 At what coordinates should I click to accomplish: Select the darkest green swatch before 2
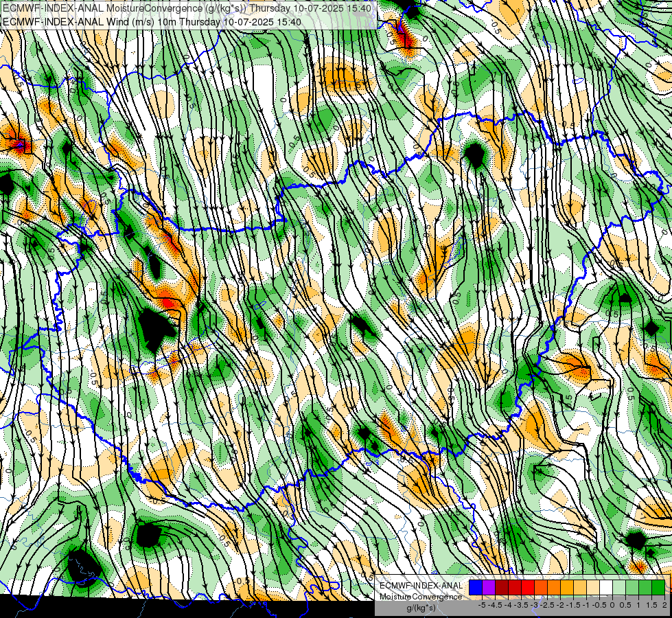(x=658, y=587)
